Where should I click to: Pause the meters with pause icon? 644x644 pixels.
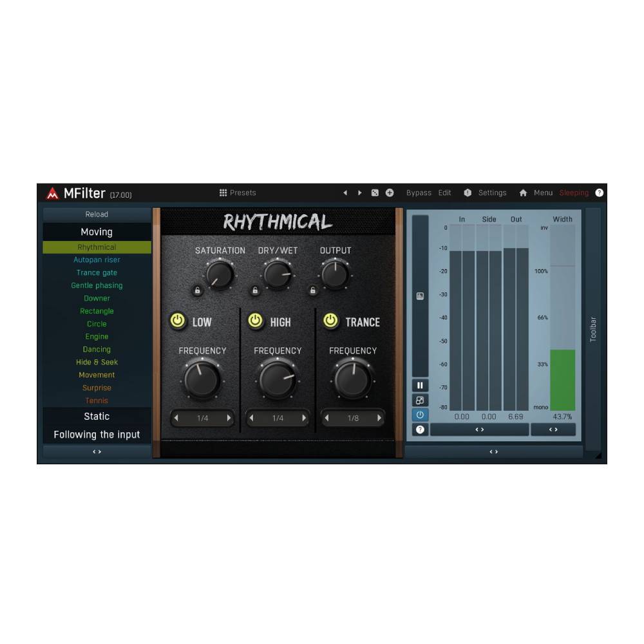420,385
